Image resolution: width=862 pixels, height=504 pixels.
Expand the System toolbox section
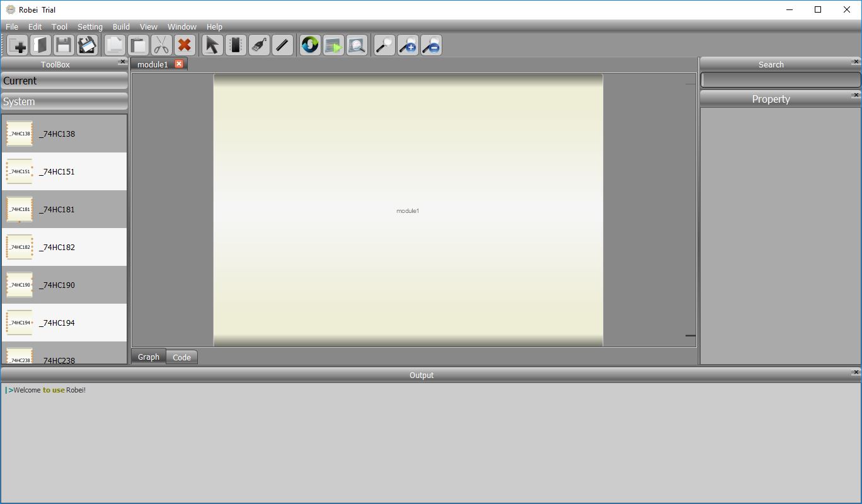pos(64,101)
